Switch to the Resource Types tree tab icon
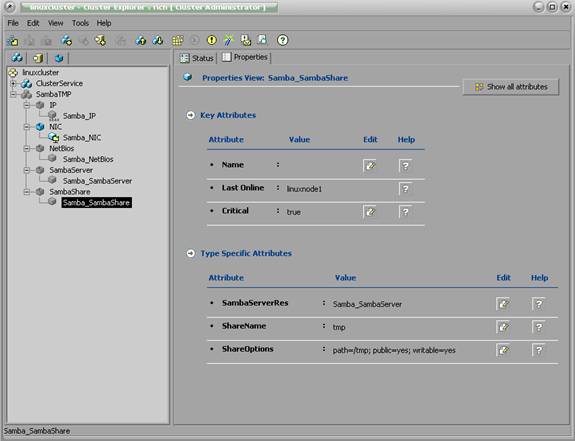This screenshot has width=575, height=441. pyautogui.click(x=59, y=58)
